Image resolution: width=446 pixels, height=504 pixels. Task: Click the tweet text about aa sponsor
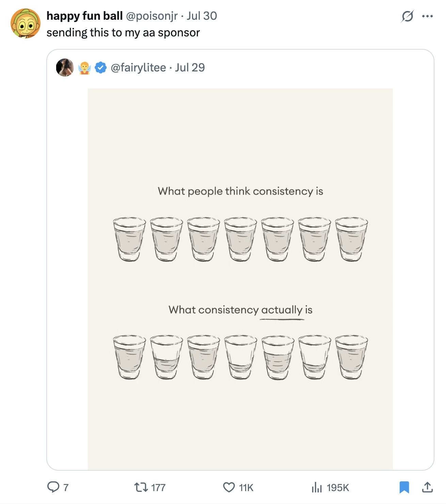(123, 33)
